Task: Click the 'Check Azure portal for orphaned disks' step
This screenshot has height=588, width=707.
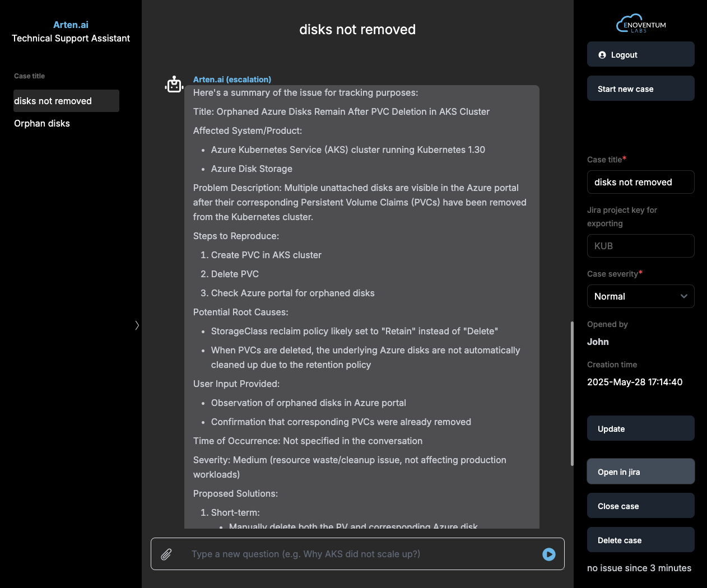Action: pyautogui.click(x=292, y=293)
